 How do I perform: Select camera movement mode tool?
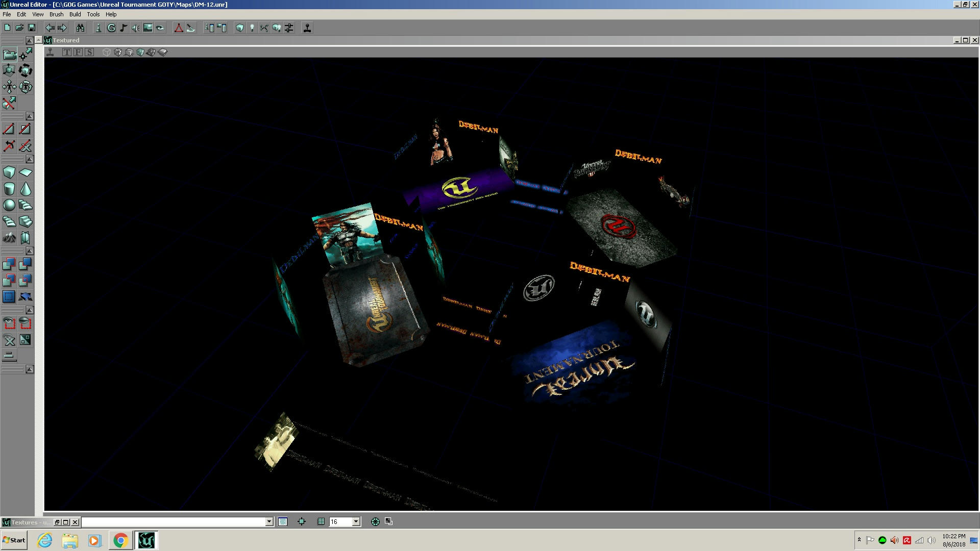(x=9, y=54)
